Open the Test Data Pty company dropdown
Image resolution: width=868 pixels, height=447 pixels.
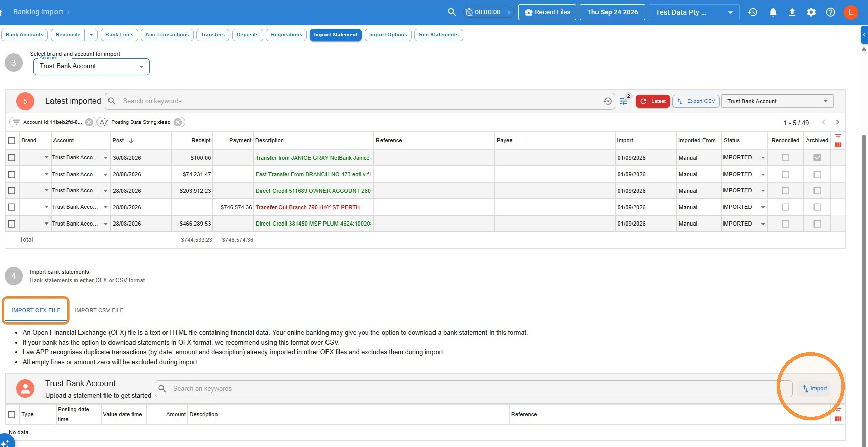[694, 12]
